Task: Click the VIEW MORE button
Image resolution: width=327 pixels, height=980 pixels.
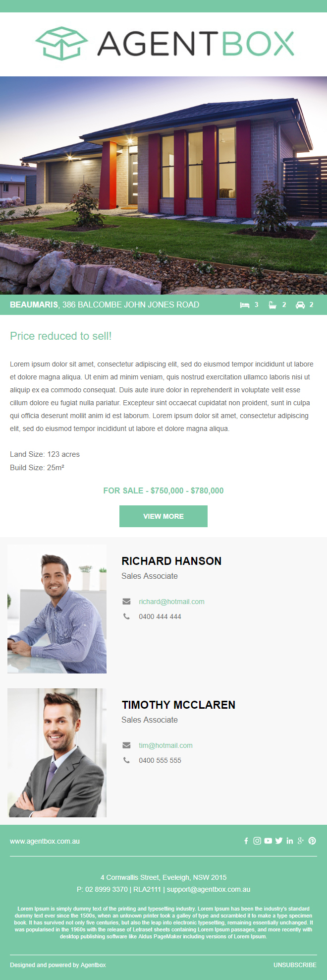Action: pyautogui.click(x=163, y=516)
